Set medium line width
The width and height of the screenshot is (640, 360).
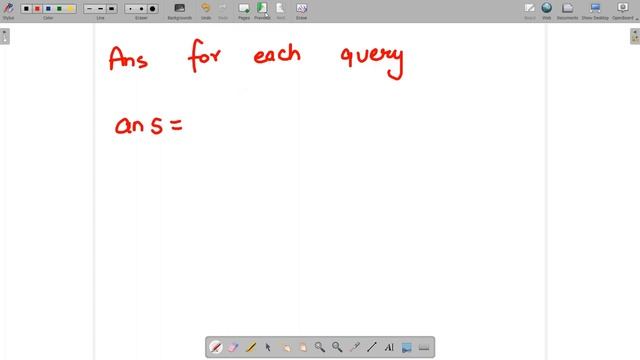pos(100,9)
